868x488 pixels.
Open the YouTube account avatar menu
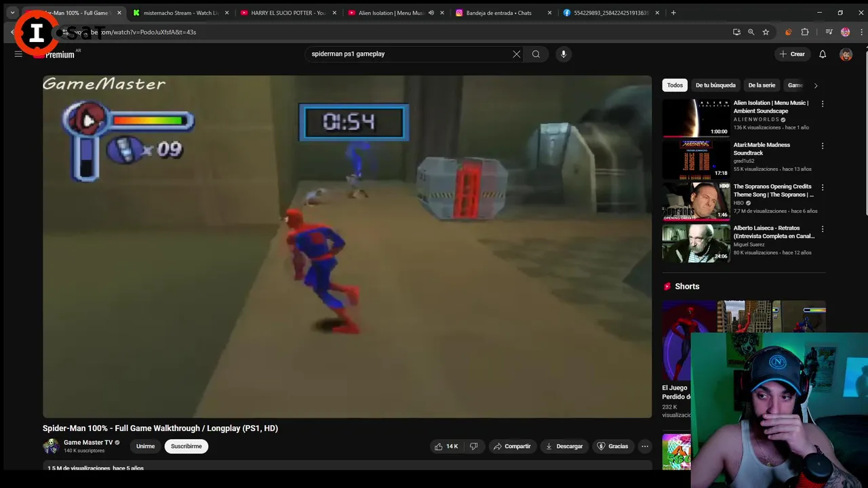pyautogui.click(x=846, y=54)
